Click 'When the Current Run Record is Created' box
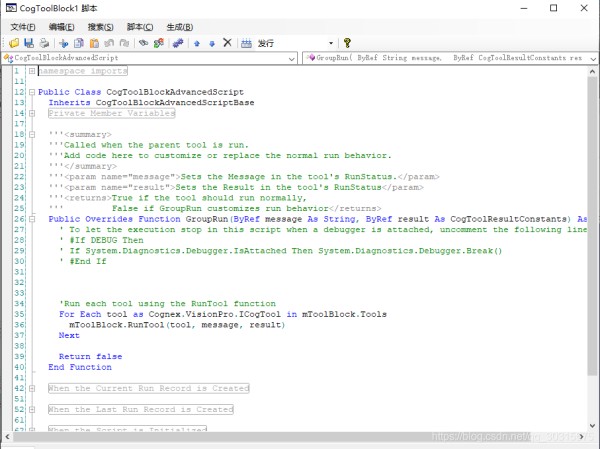Image resolution: width=600 pixels, height=449 pixels. [x=149, y=388]
